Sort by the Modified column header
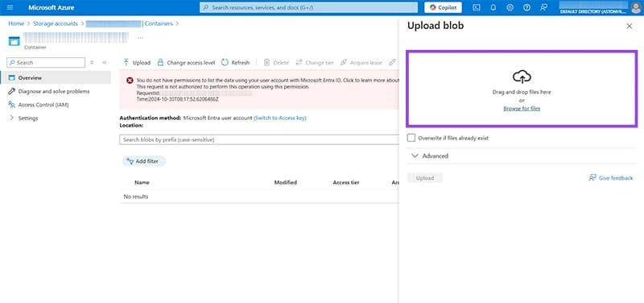Viewport: 644px width, 303px height. coord(286,182)
